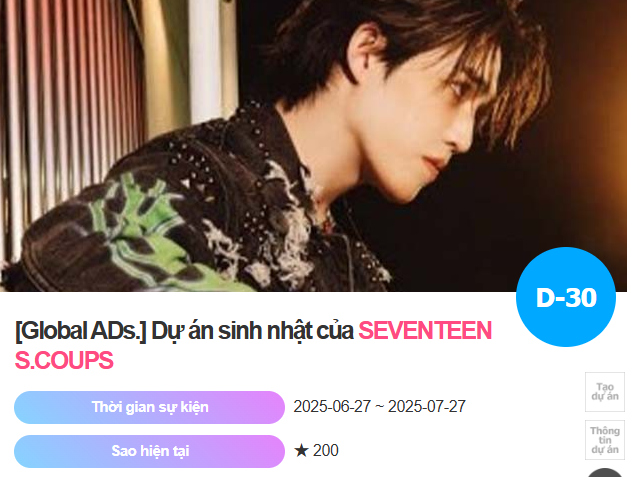Open the pink SEVENTEEN link in title

click(425, 331)
